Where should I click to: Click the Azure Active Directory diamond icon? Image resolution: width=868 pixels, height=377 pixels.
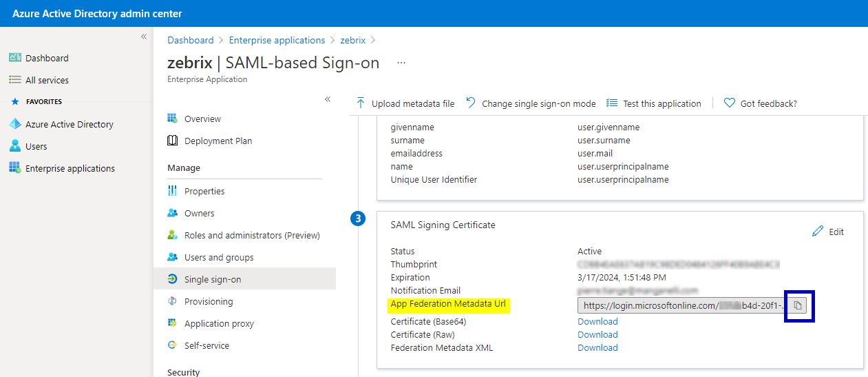pyautogui.click(x=15, y=124)
